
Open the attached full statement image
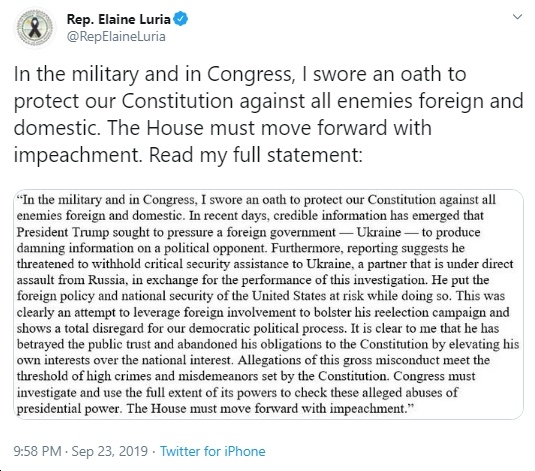coord(268,304)
